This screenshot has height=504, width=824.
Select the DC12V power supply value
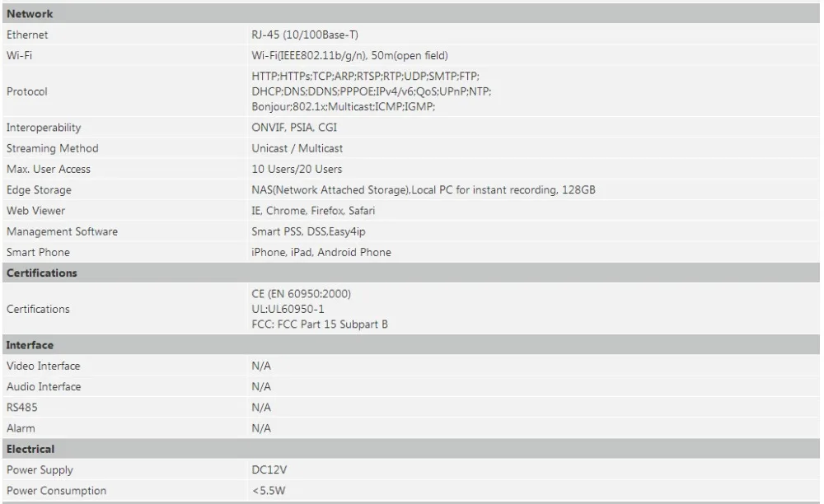click(x=269, y=470)
